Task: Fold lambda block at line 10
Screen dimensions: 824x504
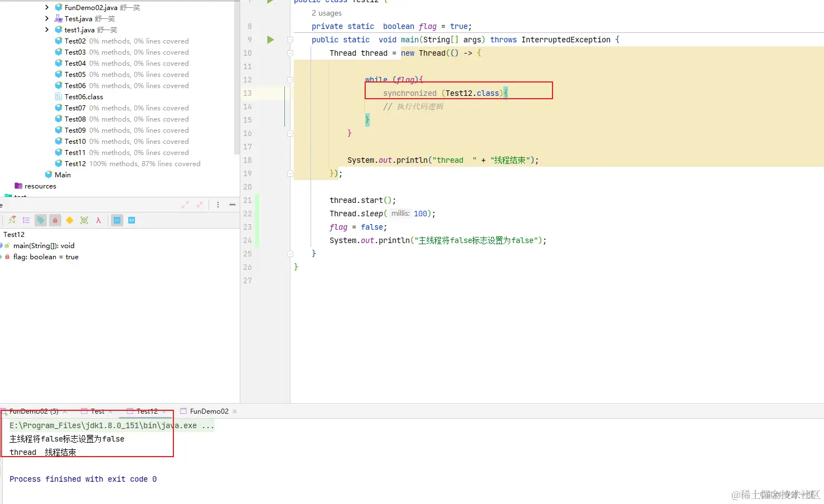Action: [290, 53]
